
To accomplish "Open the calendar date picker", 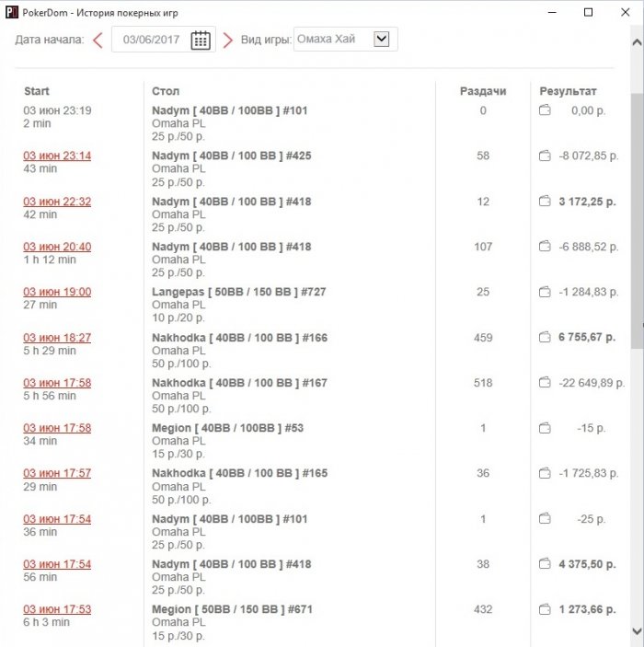I will [201, 40].
